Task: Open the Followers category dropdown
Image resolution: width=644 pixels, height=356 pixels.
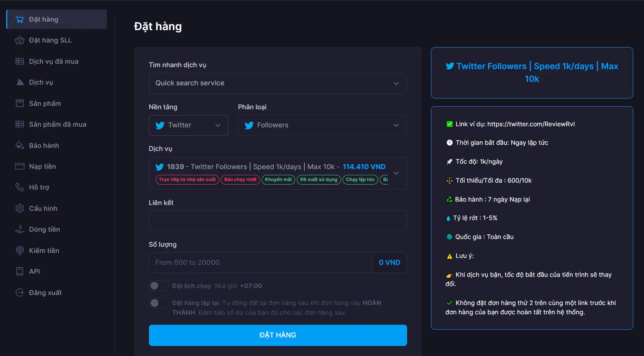Action: (x=322, y=125)
